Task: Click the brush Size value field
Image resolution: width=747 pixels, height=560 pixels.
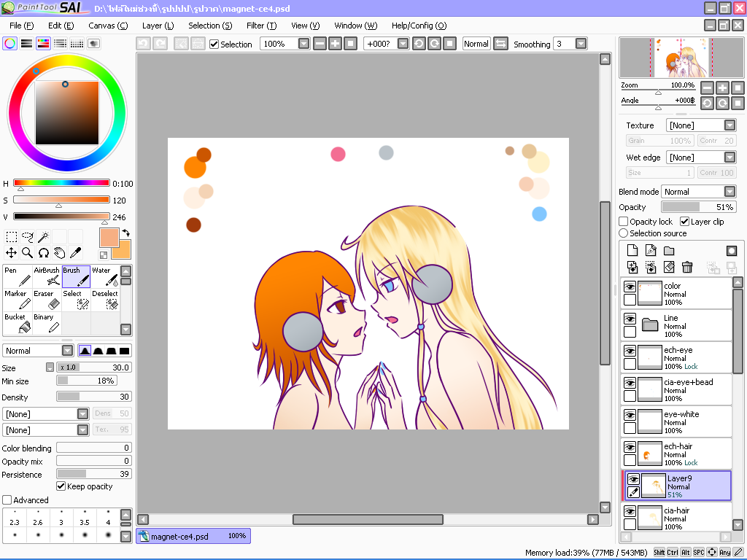Action: point(94,367)
